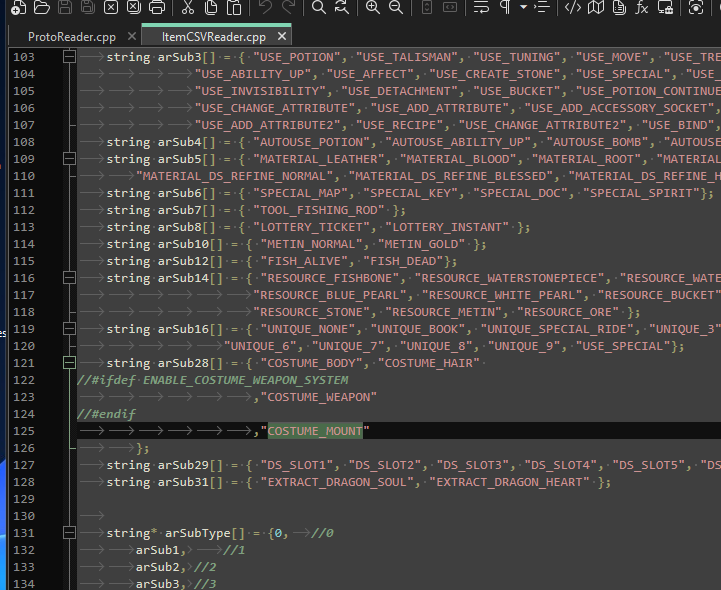Open Folder as Workspace panel icon
Screen dimensions: 721x590
[x=665, y=7]
